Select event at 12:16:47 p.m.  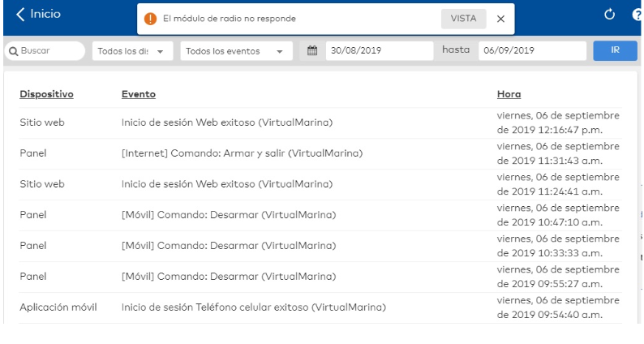(x=320, y=123)
